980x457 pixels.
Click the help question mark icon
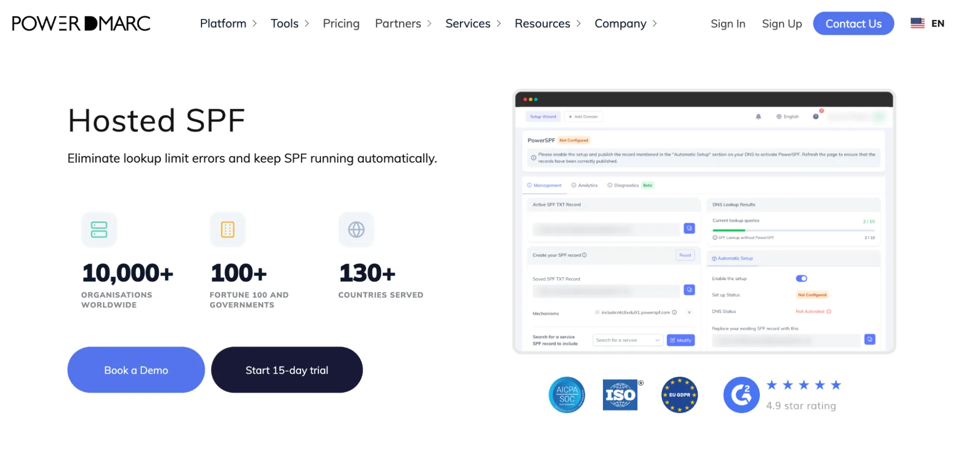[816, 117]
